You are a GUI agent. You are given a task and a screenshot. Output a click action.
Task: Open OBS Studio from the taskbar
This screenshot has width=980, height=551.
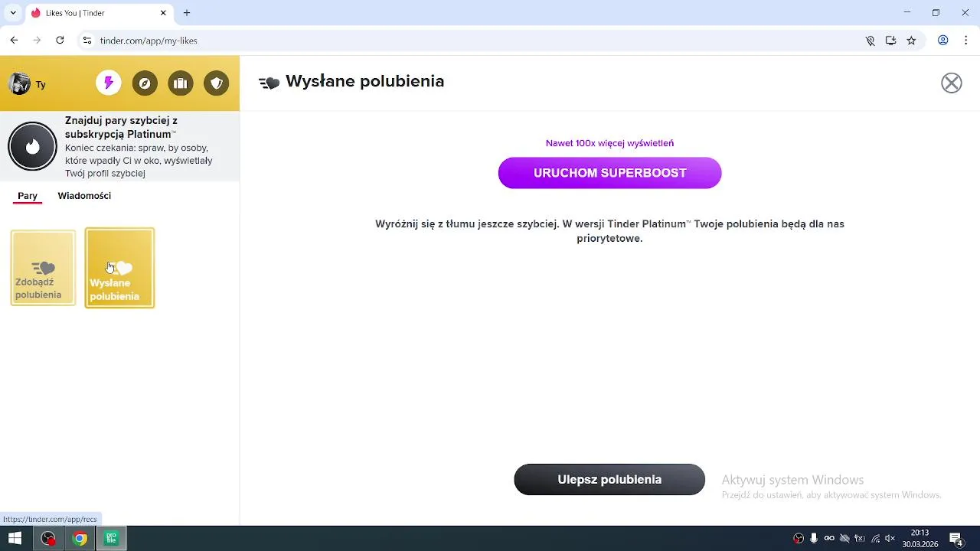[48, 539]
